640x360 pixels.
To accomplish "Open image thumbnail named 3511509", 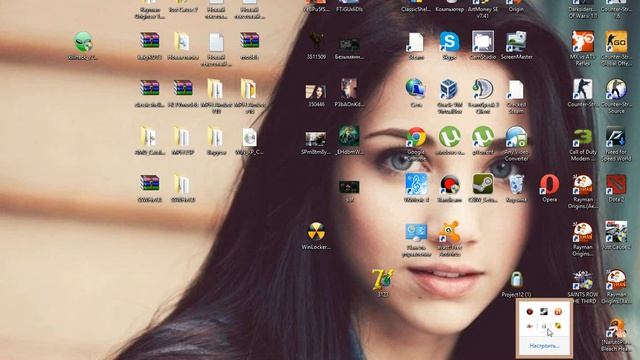I will pos(316,41).
